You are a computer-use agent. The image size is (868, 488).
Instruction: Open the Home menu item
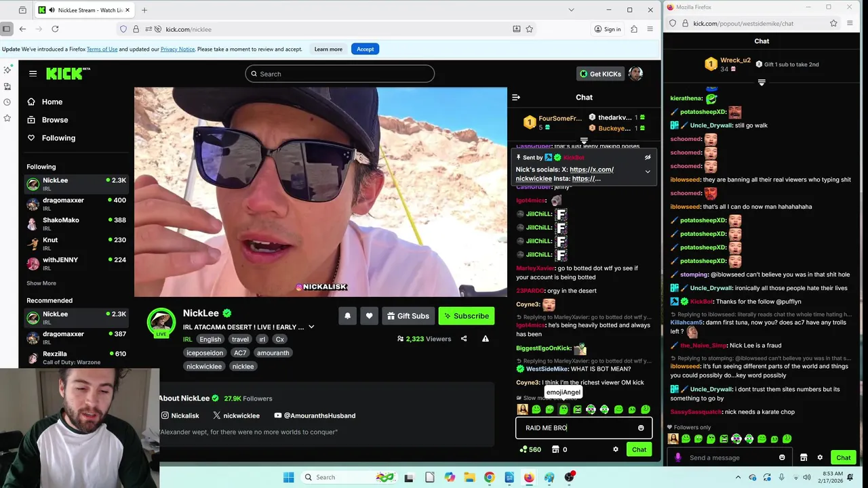click(52, 102)
